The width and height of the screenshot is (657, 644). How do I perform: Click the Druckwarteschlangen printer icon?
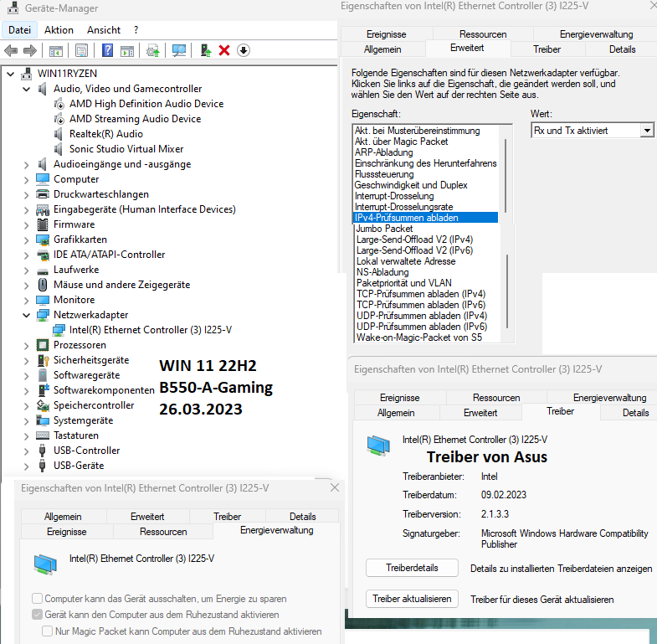coord(43,194)
